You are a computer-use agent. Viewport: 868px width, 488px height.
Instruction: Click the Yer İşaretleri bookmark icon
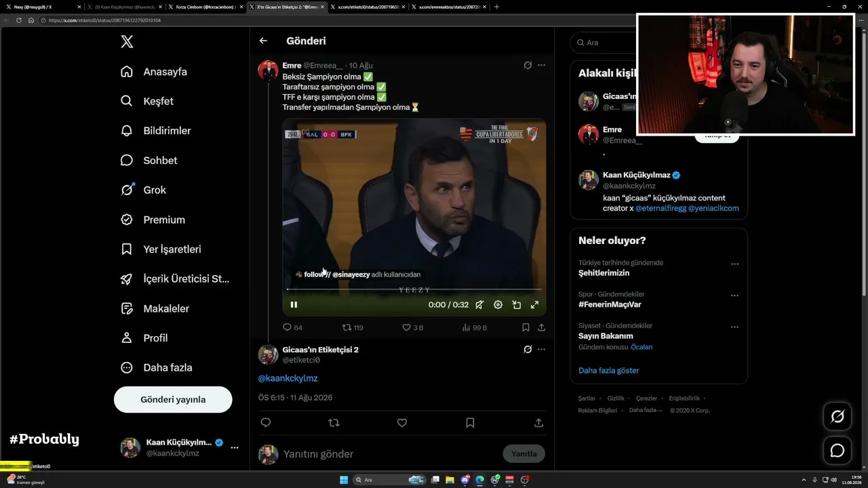[x=127, y=249]
